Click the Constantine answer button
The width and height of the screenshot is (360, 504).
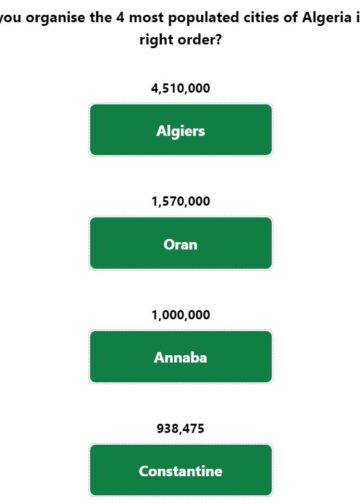[x=181, y=470]
